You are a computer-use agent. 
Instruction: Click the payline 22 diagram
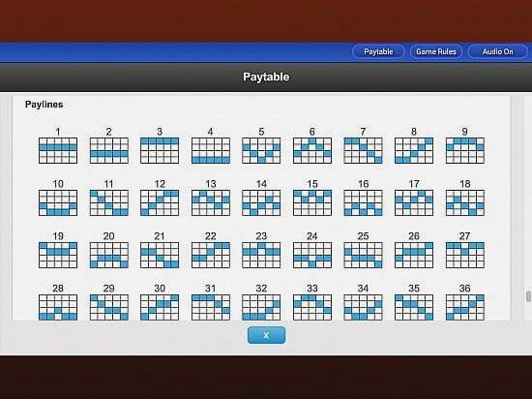pos(211,255)
